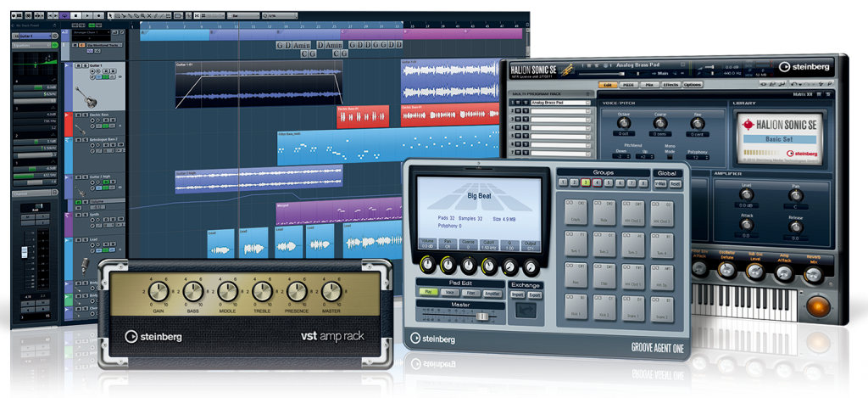Click the Play button in Cubase transport
The height and width of the screenshot is (398, 868).
[87, 15]
